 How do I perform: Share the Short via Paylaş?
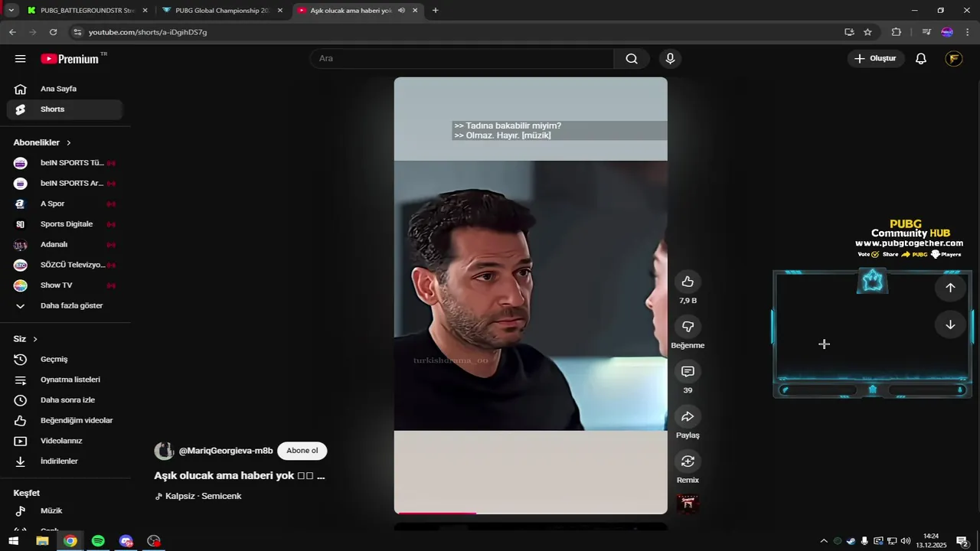pyautogui.click(x=688, y=416)
